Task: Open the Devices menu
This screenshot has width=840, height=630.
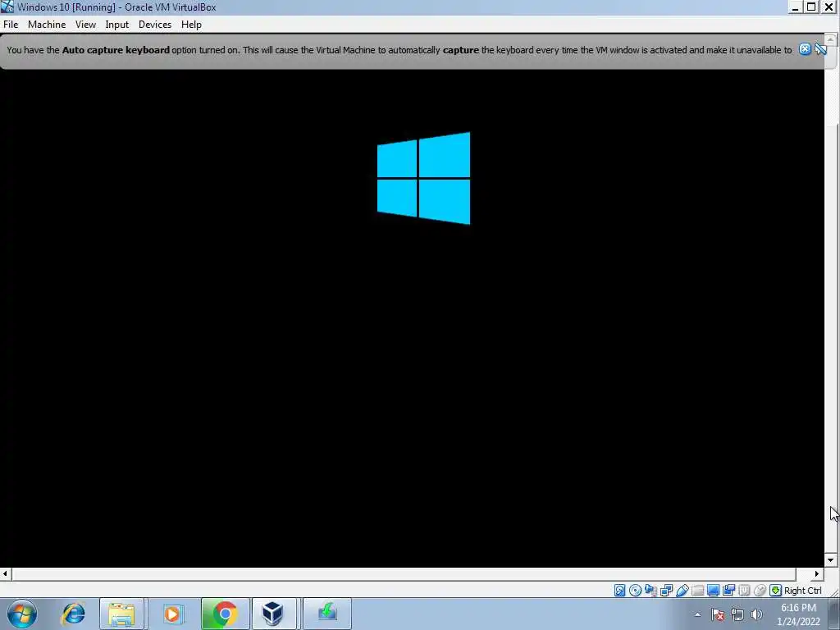Action: click(x=155, y=25)
